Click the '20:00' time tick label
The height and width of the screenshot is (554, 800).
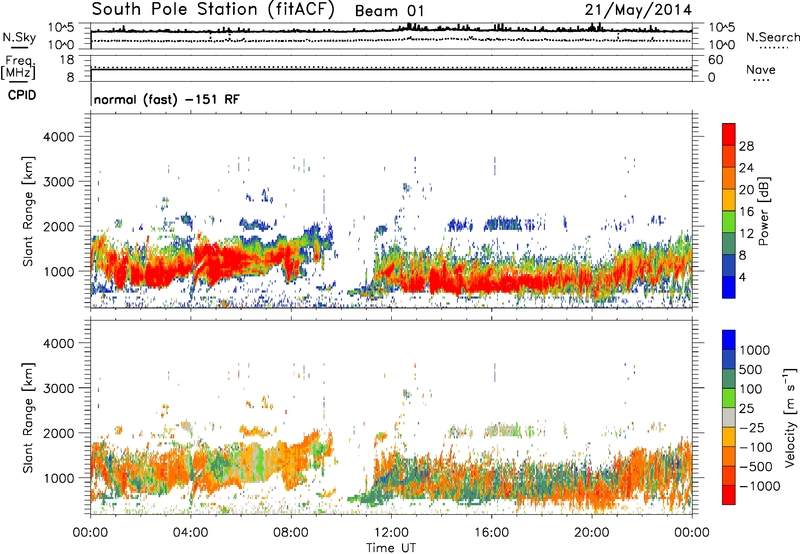click(x=592, y=533)
